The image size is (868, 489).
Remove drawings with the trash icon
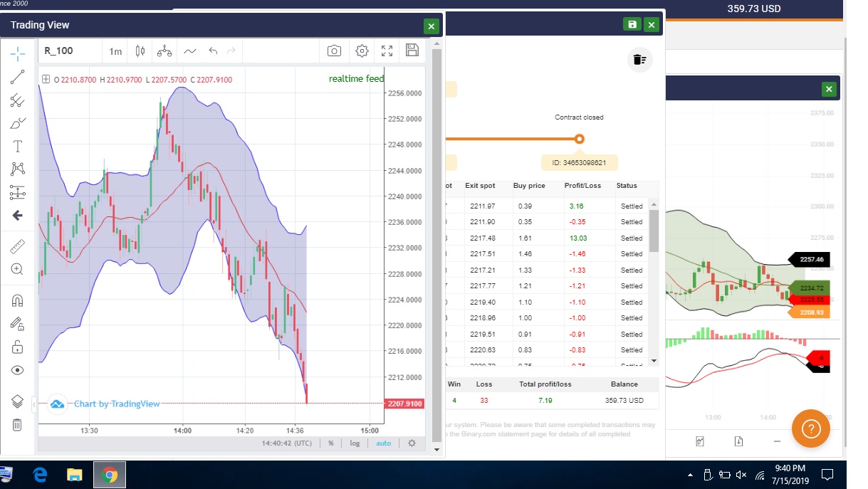18,425
